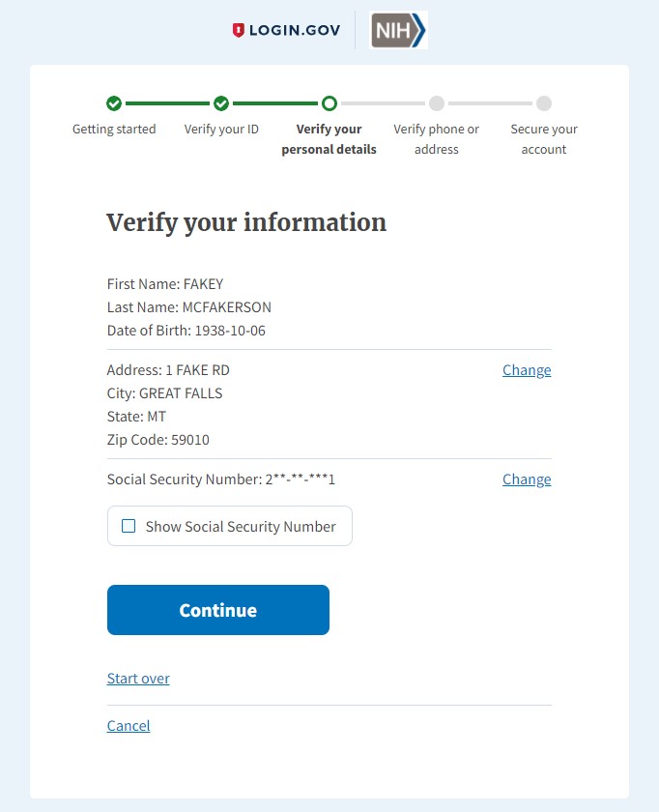Select the Getting started checkmark icon
Image resolution: width=659 pixels, height=812 pixels.
(x=114, y=102)
